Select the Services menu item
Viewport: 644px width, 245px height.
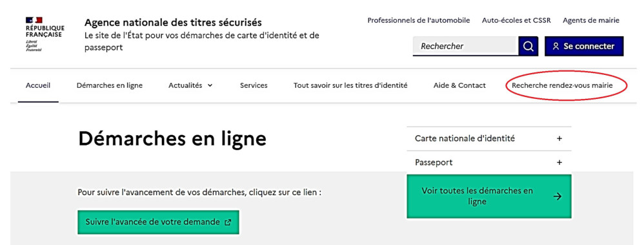coord(254,85)
